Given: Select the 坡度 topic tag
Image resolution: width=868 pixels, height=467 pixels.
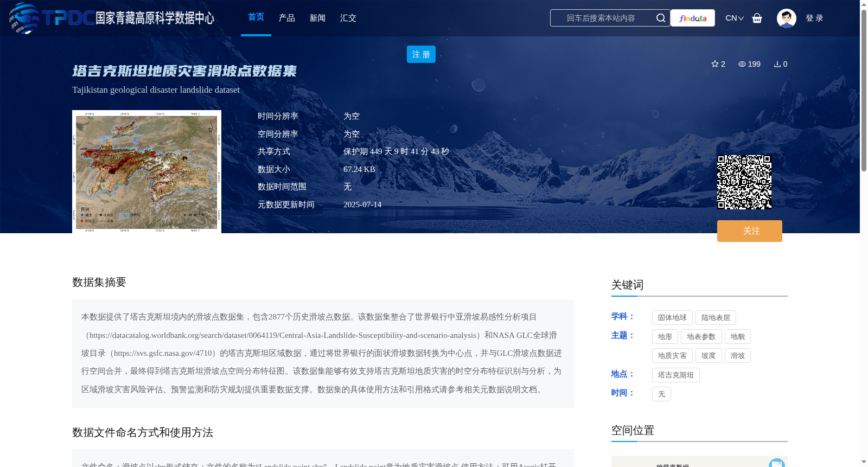Looking at the screenshot, I should pos(709,356).
